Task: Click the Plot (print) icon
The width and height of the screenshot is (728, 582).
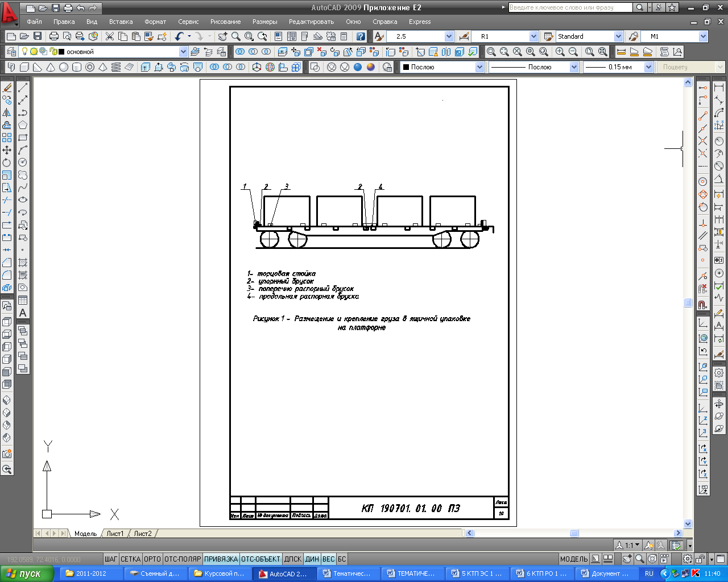Action: [54, 36]
